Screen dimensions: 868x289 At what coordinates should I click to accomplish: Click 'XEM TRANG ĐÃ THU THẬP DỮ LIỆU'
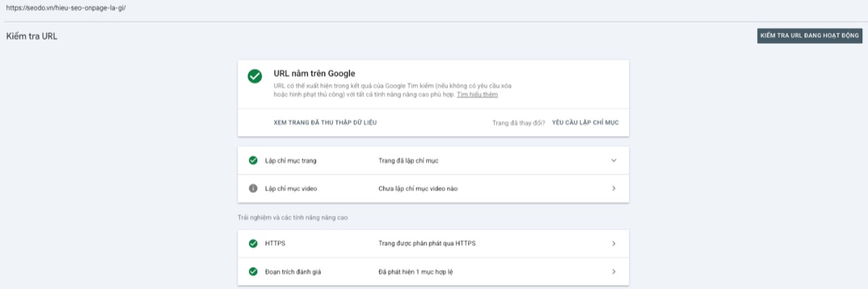[325, 122]
